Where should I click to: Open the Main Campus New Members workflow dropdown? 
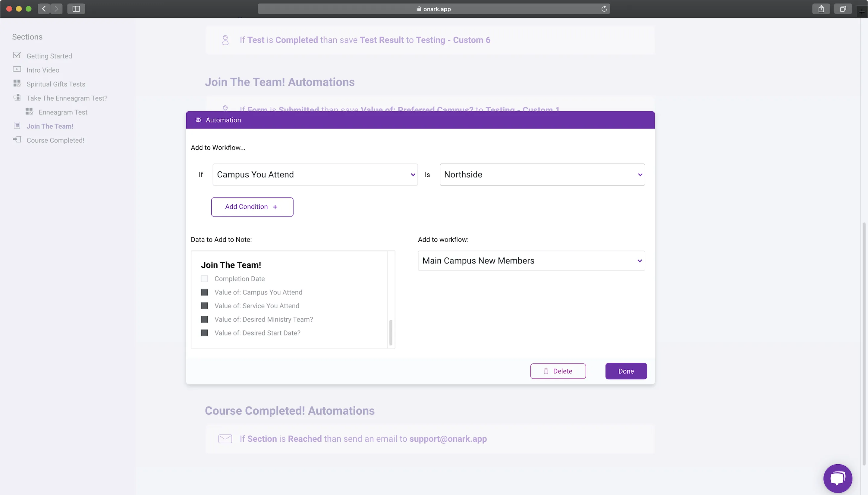(x=531, y=260)
